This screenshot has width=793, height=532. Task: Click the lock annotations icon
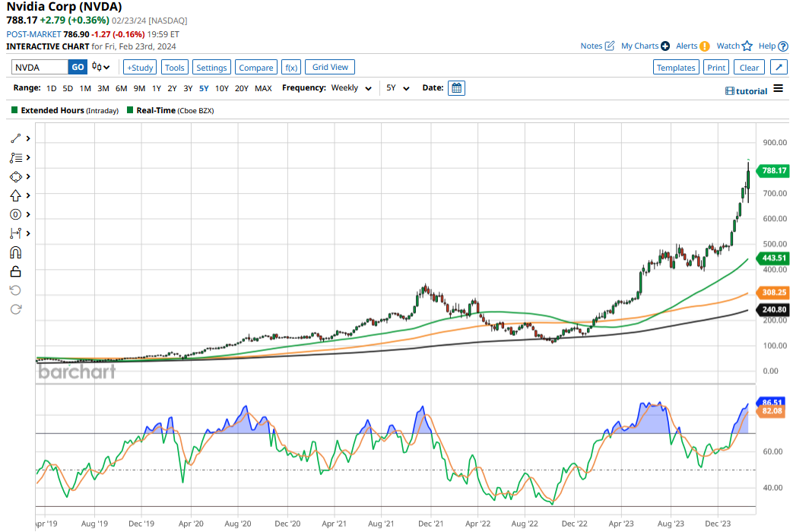pos(14,271)
